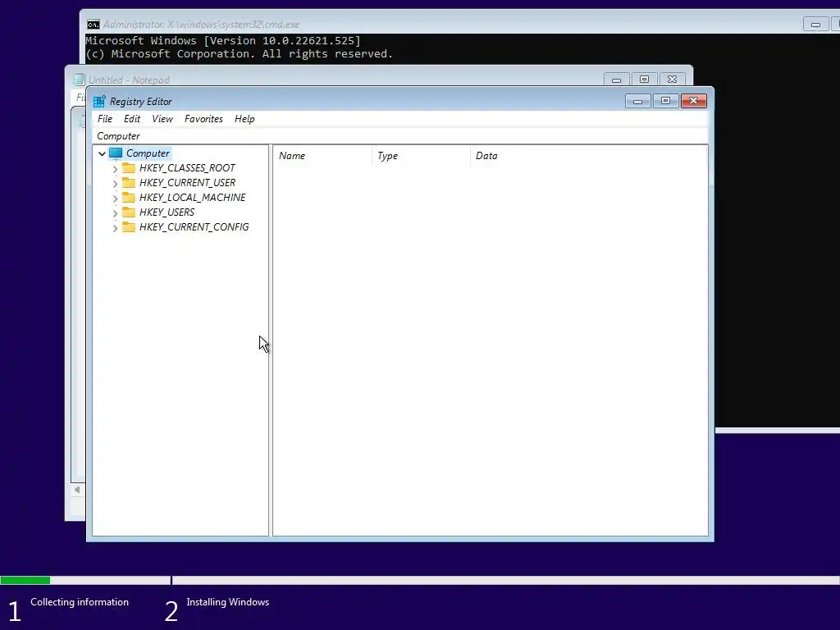Select the HKEY_CURRENT_CONFIG label
Screen dimensions: 840x630
[194, 227]
